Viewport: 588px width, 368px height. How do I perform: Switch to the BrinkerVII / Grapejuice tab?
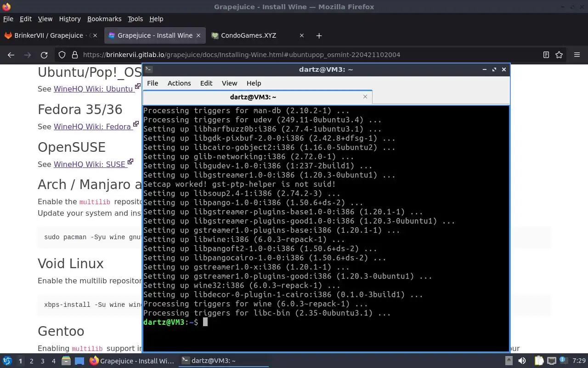(51, 35)
